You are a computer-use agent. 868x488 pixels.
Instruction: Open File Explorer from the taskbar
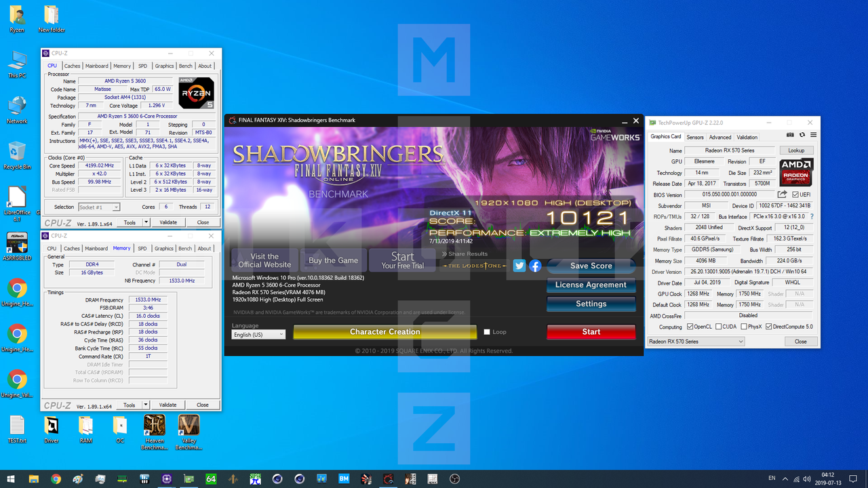34,479
